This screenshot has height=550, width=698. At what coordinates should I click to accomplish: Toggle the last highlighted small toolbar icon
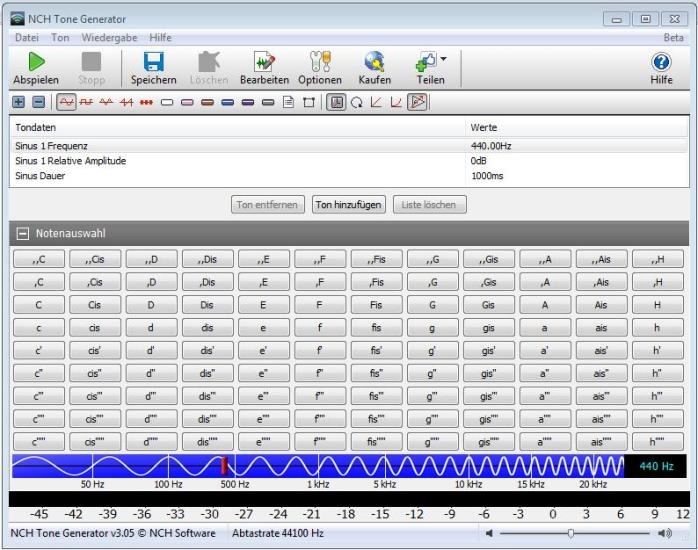point(417,102)
